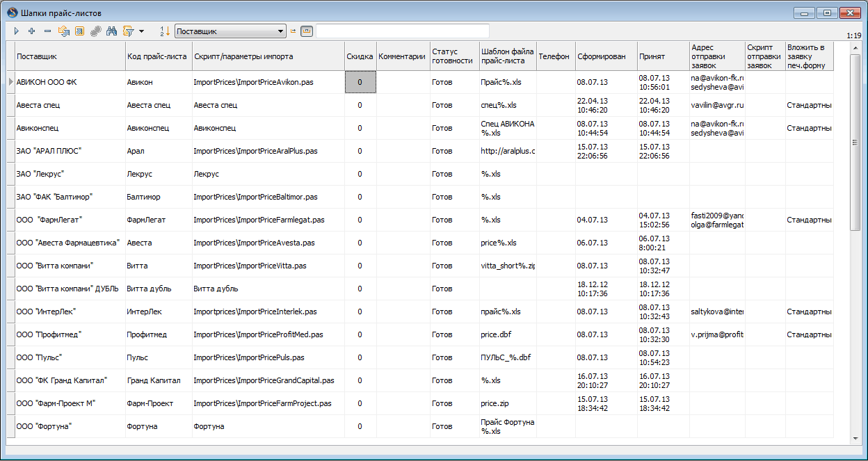Click Шаблон файла прайс-листа column header
Viewport: 868px width, 461px height.
[508, 56]
